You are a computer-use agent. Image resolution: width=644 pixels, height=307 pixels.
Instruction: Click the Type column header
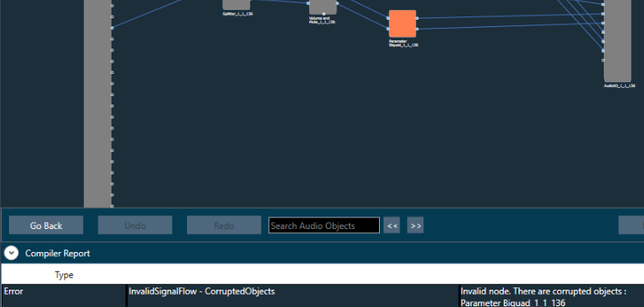(64, 275)
